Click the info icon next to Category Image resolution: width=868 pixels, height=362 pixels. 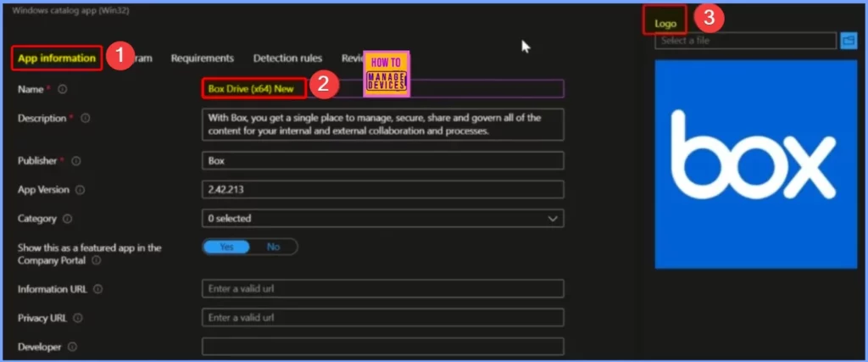tap(68, 219)
